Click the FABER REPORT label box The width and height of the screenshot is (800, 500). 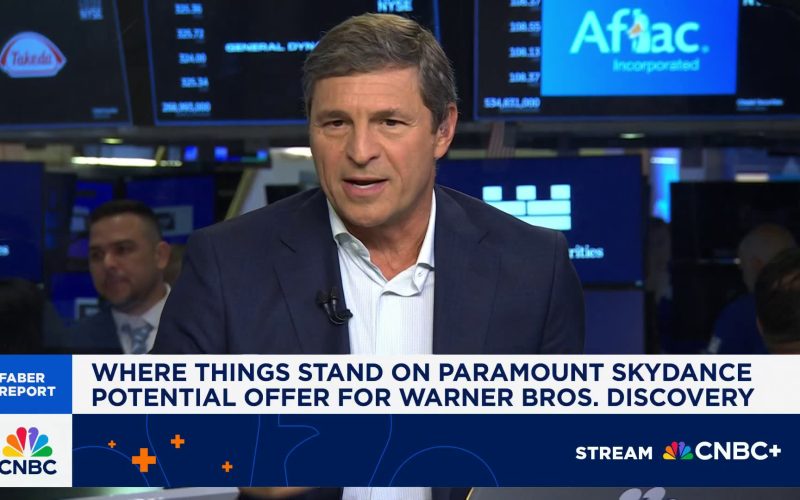(x=36, y=384)
